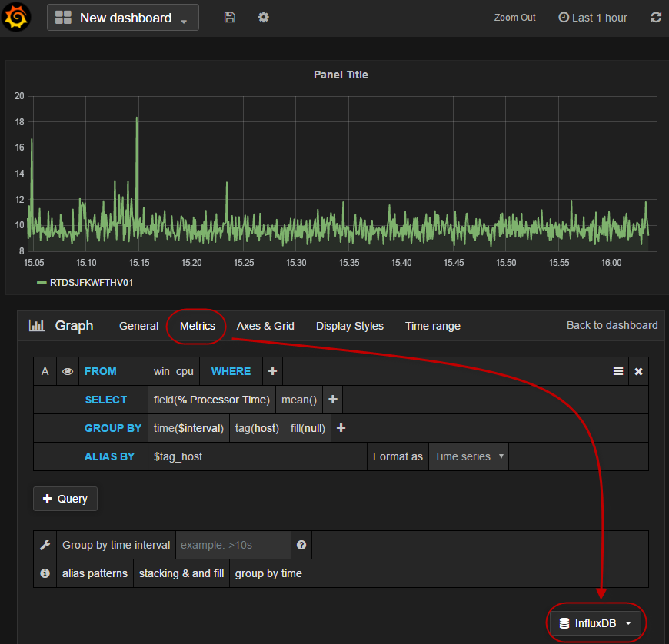Open dashboard settings gear icon
Image resolution: width=669 pixels, height=644 pixels.
tap(264, 17)
